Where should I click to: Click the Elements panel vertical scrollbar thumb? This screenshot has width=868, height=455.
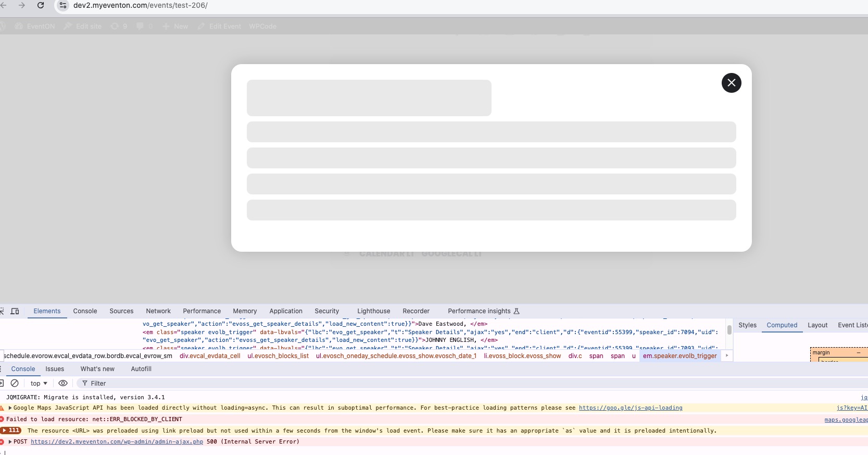tap(729, 330)
